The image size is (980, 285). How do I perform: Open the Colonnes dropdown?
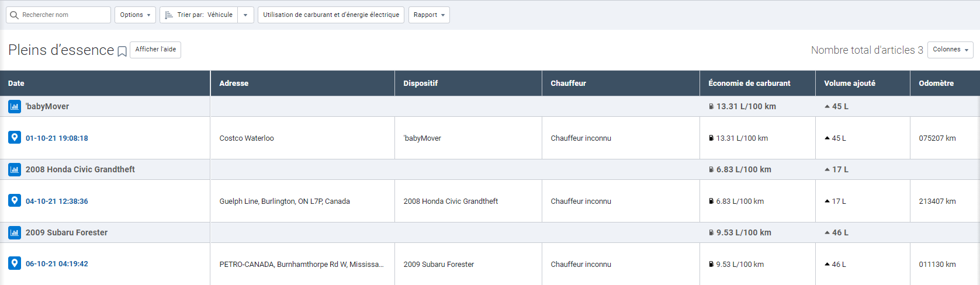tap(950, 50)
